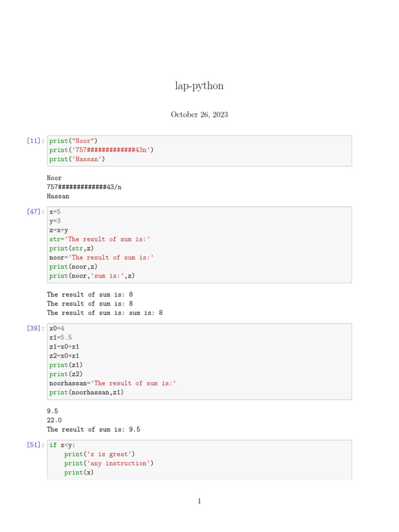Click the output '757##############43/n'
Viewport: 399px width, 532px height.
point(84,187)
